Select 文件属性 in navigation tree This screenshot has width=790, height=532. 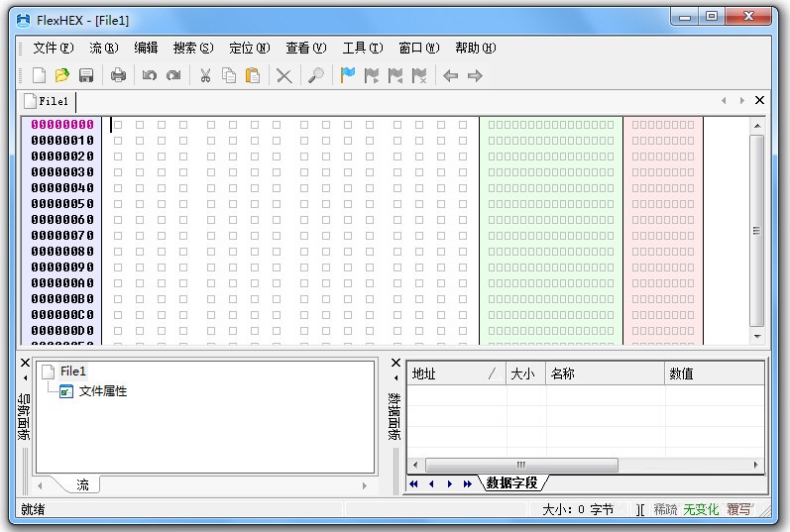[x=103, y=391]
